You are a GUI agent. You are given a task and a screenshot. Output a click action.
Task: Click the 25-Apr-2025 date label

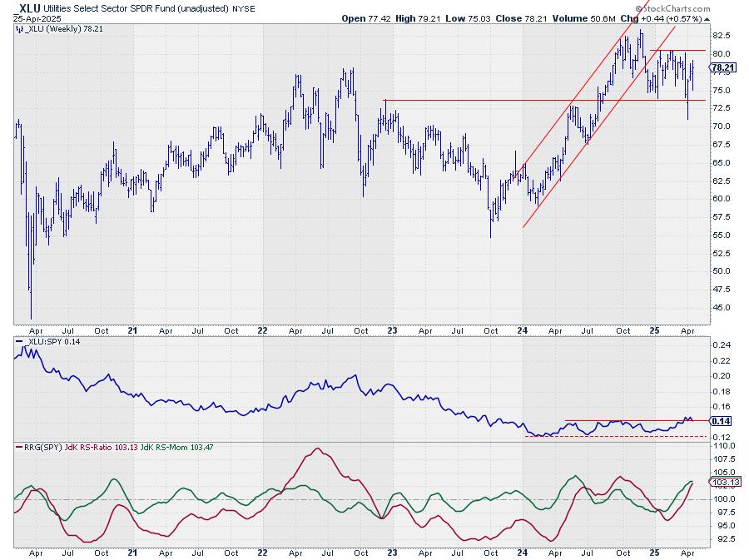tap(35, 17)
